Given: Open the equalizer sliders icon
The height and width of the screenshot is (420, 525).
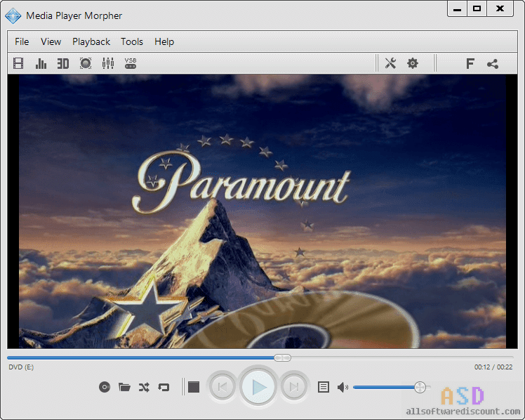Looking at the screenshot, I should click(x=108, y=63).
